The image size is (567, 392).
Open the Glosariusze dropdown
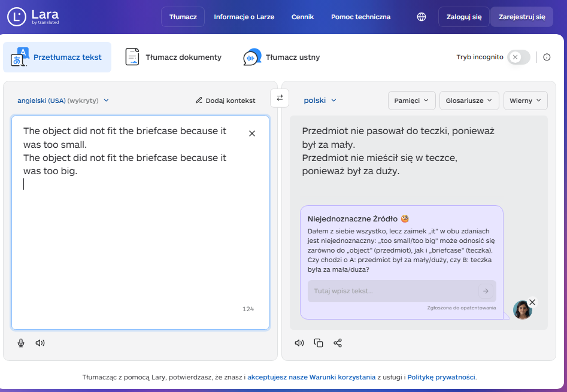469,101
